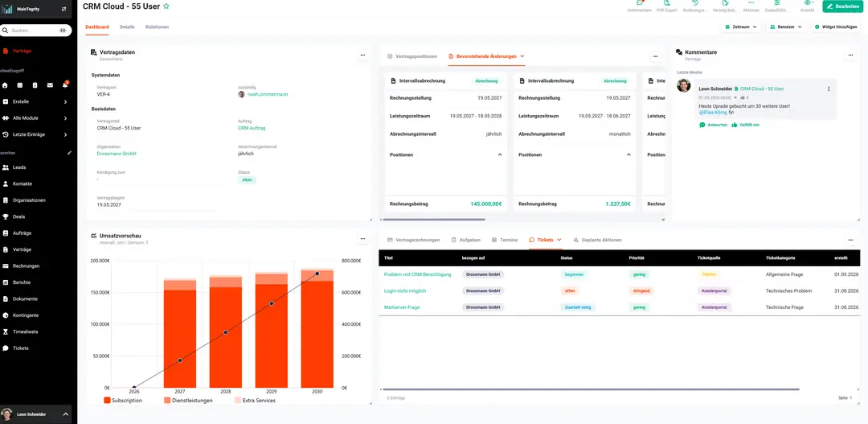Open the Ansicht eye dropdown
This screenshot has width=868, height=424.
[808, 3]
